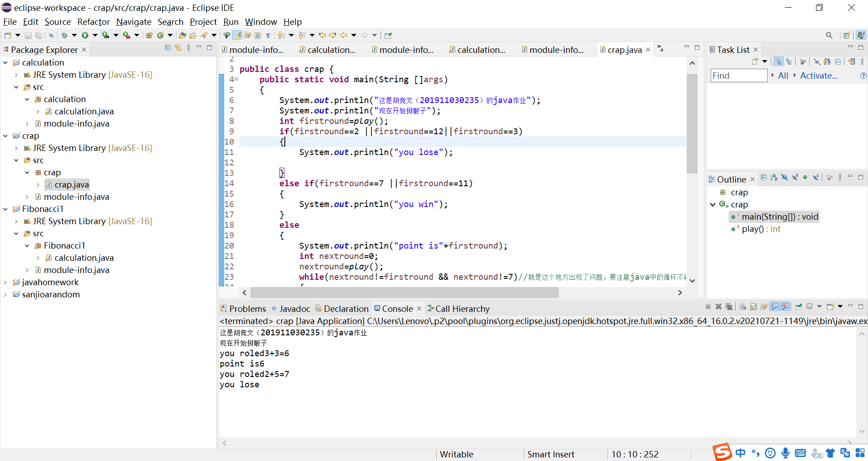The width and height of the screenshot is (868, 461).
Task: Open the Java perspective icon at top right
Action: pyautogui.click(x=861, y=35)
